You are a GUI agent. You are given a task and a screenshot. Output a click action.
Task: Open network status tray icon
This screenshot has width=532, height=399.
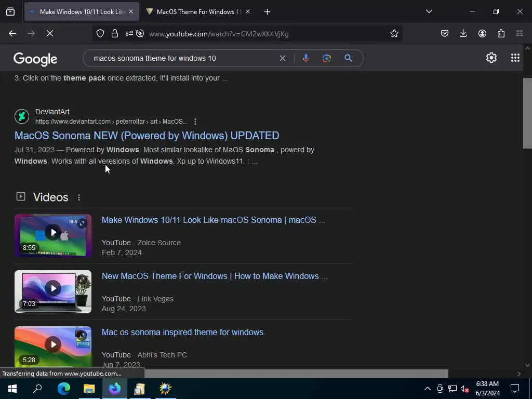point(453,389)
